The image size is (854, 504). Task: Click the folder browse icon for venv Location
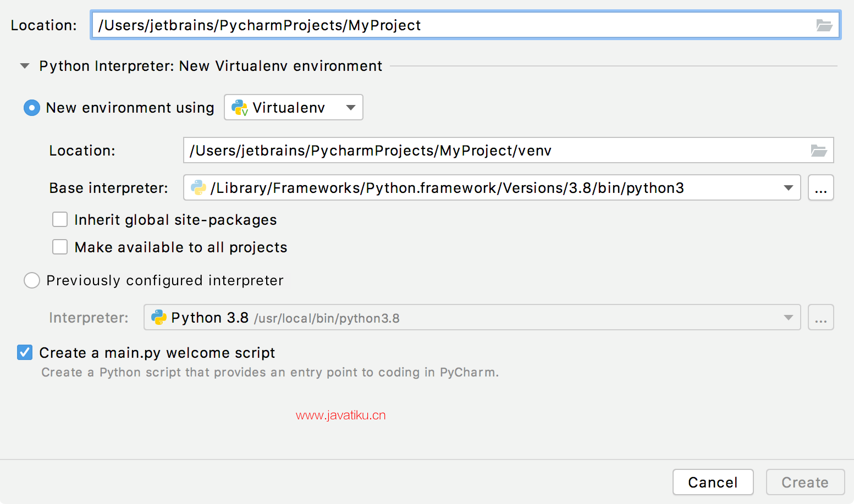pyautogui.click(x=819, y=151)
